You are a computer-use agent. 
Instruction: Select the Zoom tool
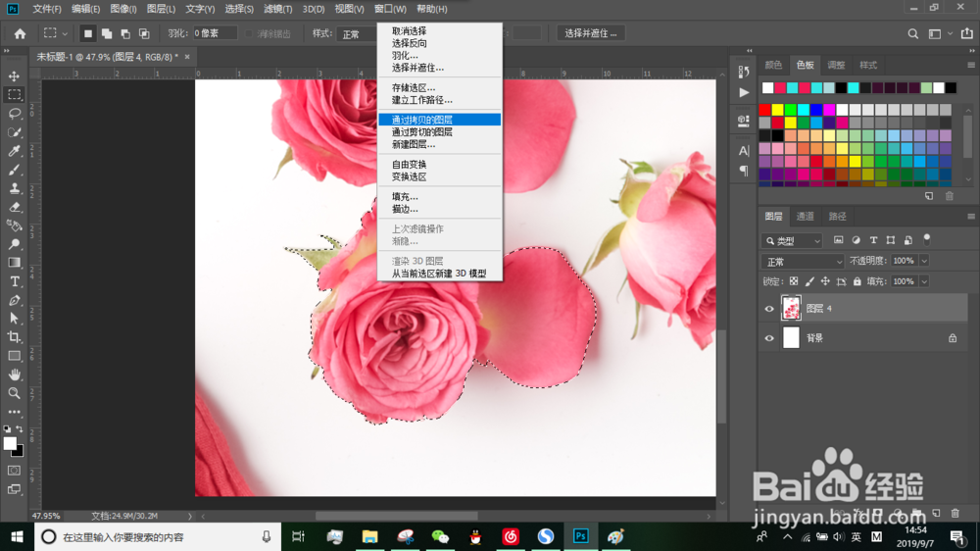tap(14, 393)
